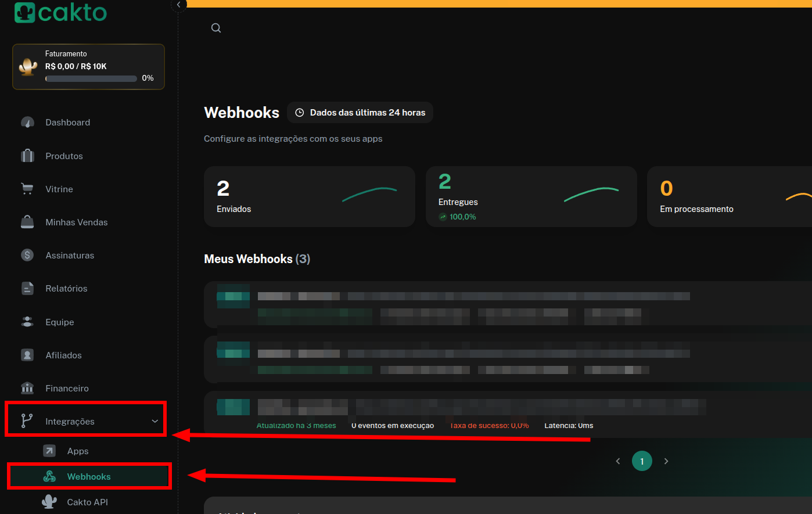Click '0 eventos em execução' text
Screen dimensions: 812x514
[393, 426]
